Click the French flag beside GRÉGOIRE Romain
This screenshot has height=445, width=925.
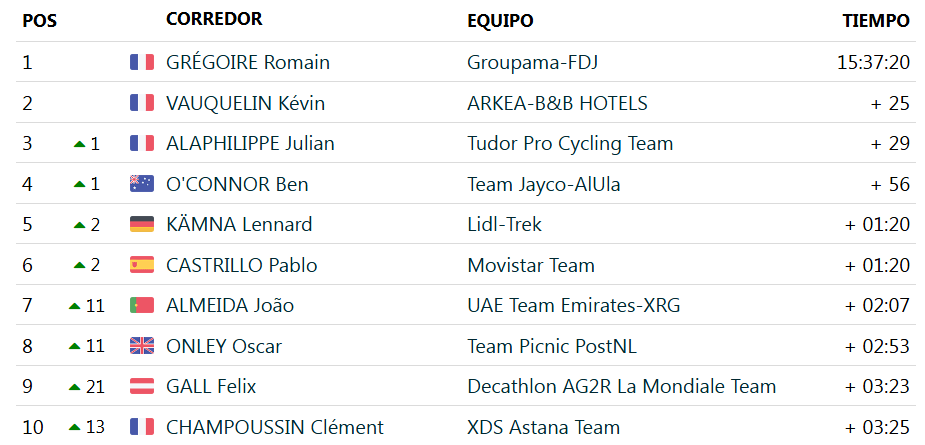point(142,62)
